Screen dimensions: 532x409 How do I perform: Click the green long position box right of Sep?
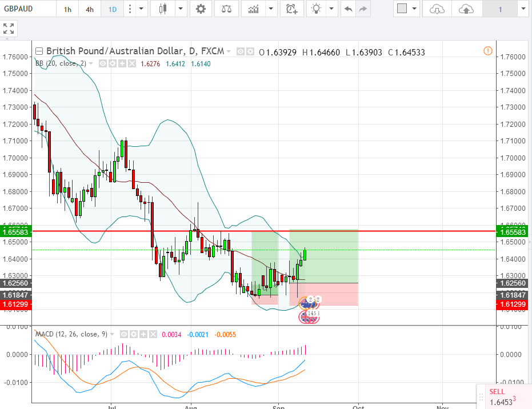[x=323, y=256]
